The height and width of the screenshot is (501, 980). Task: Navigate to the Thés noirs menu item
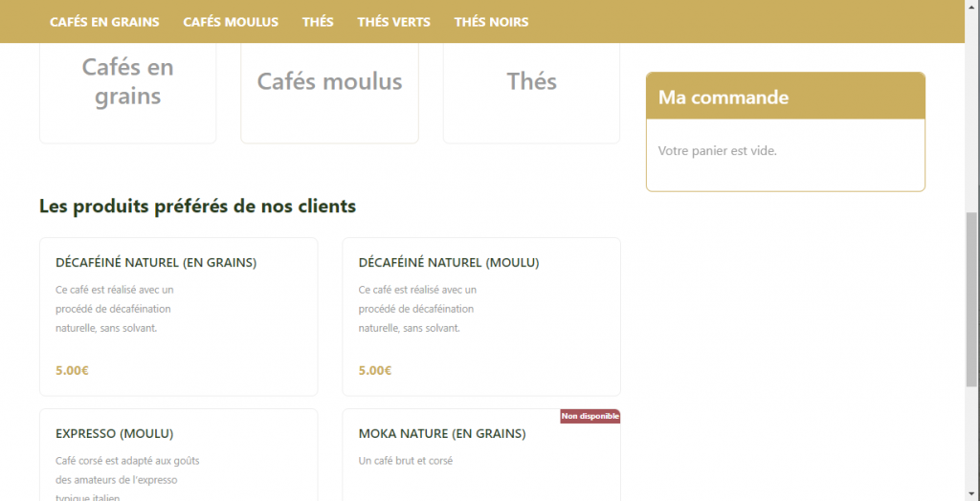(491, 22)
